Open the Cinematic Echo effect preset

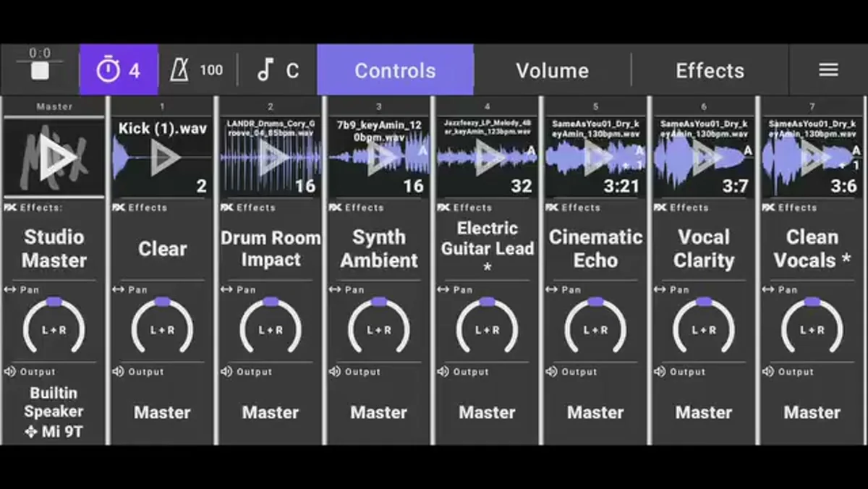point(595,248)
